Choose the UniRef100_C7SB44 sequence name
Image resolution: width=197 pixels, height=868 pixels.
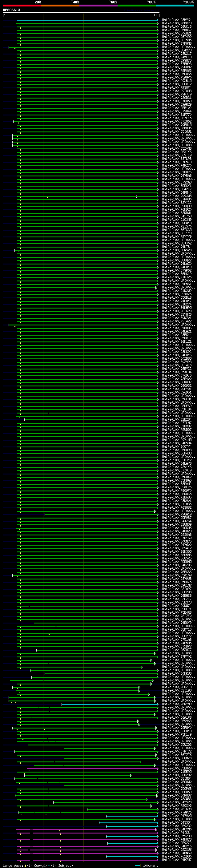tap(177, 111)
